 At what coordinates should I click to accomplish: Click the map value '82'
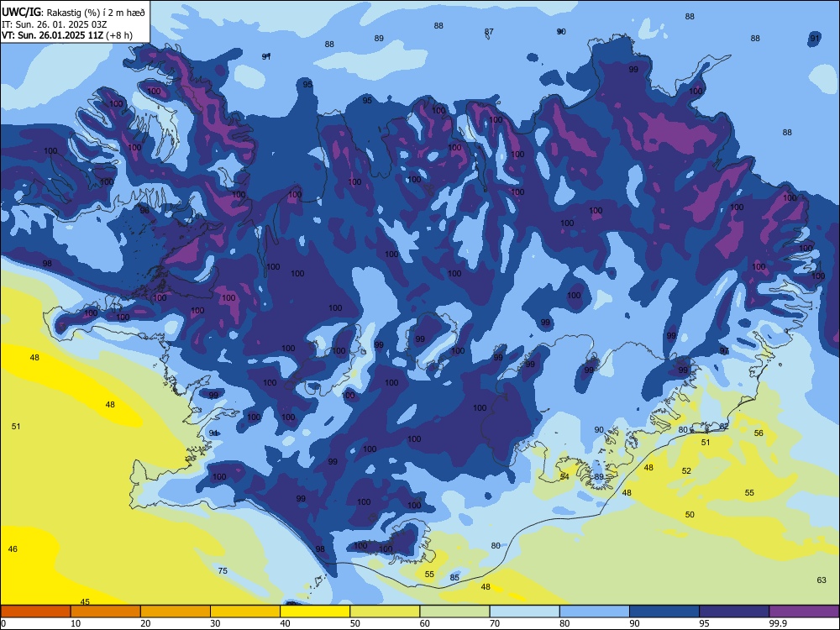tap(724, 427)
